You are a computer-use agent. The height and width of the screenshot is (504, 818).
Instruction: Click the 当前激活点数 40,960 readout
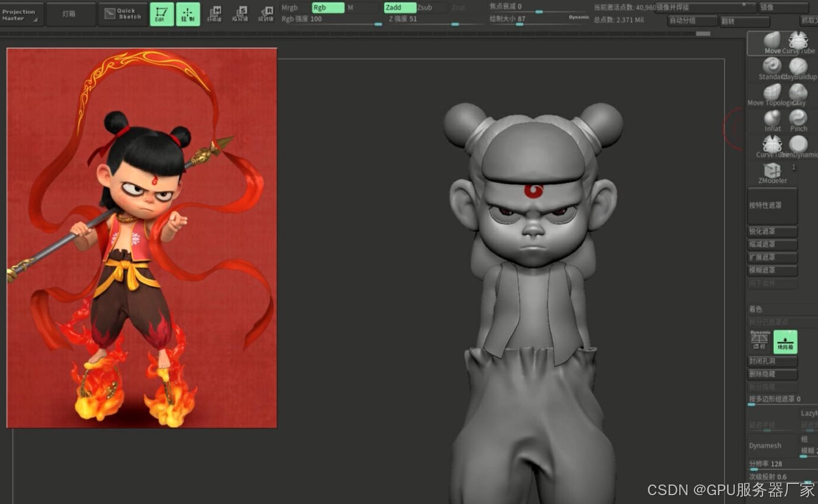pos(625,8)
